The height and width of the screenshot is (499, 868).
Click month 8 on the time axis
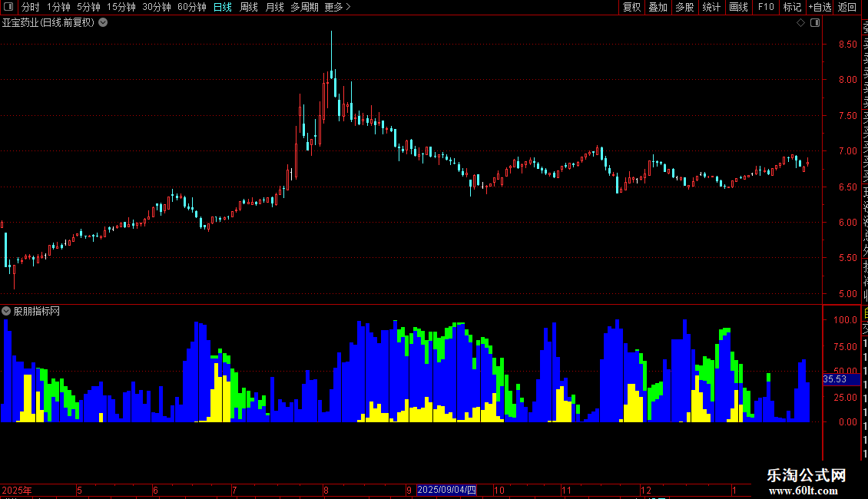pyautogui.click(x=326, y=490)
